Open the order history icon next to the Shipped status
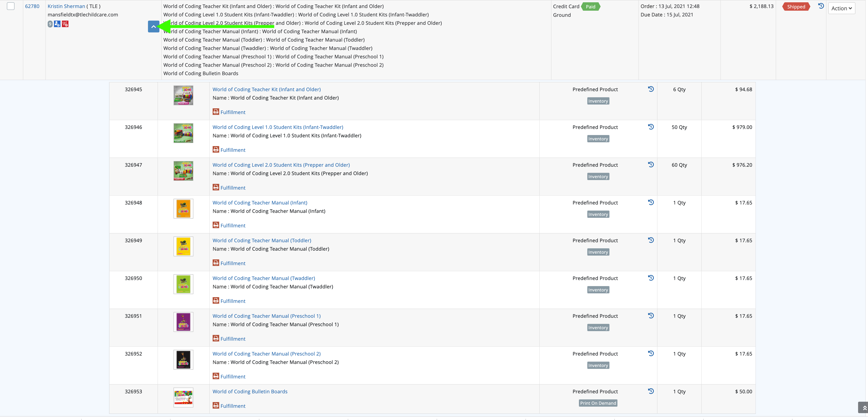This screenshot has height=420, width=868. pyautogui.click(x=821, y=6)
